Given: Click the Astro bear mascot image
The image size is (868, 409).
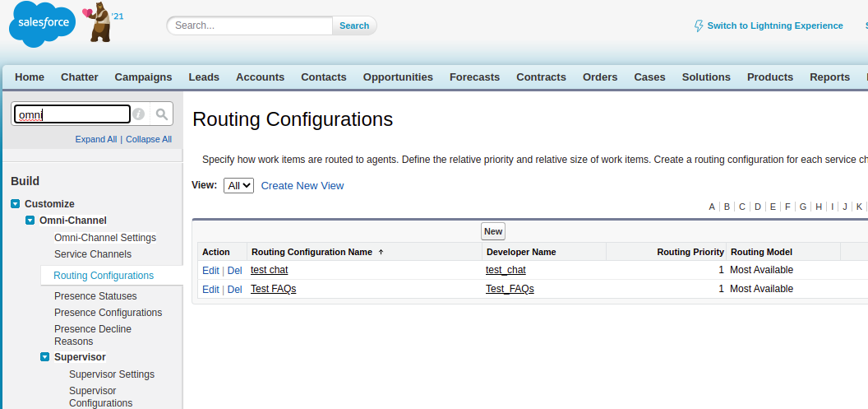Looking at the screenshot, I should coord(99,22).
